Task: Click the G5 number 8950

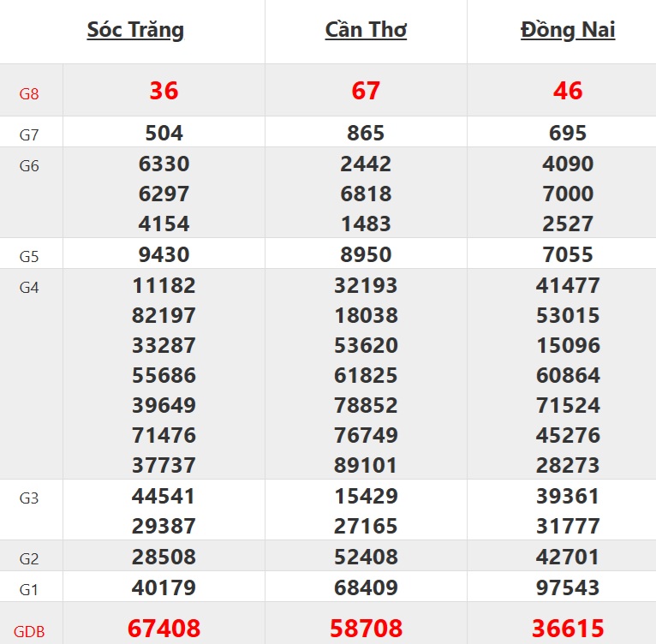Action: 366,254
